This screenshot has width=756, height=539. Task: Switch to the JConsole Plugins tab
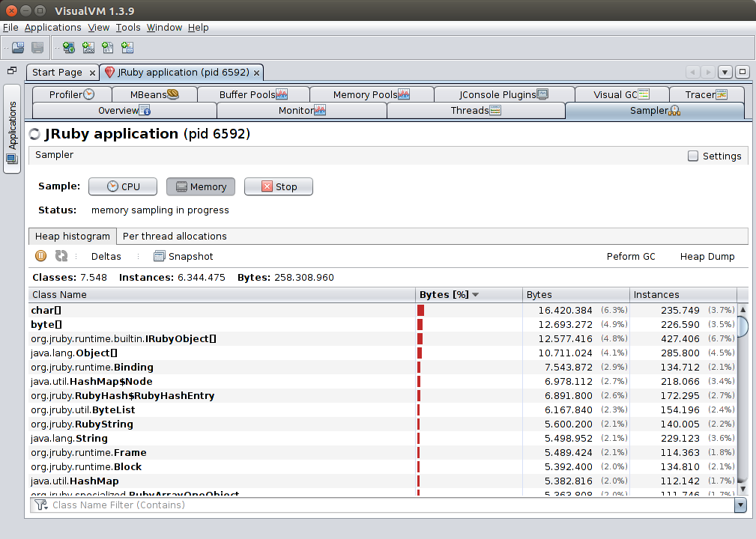pyautogui.click(x=504, y=94)
